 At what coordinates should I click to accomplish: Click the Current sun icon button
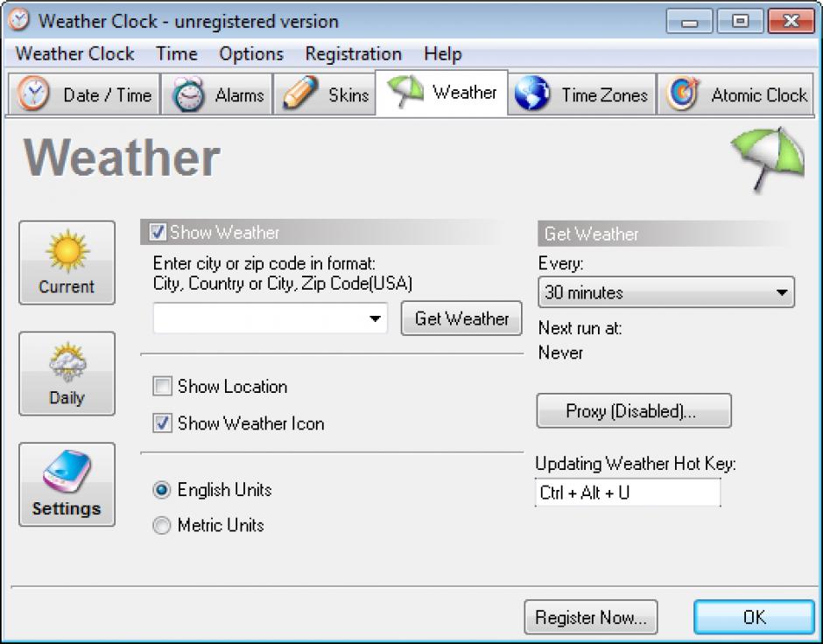tap(67, 262)
